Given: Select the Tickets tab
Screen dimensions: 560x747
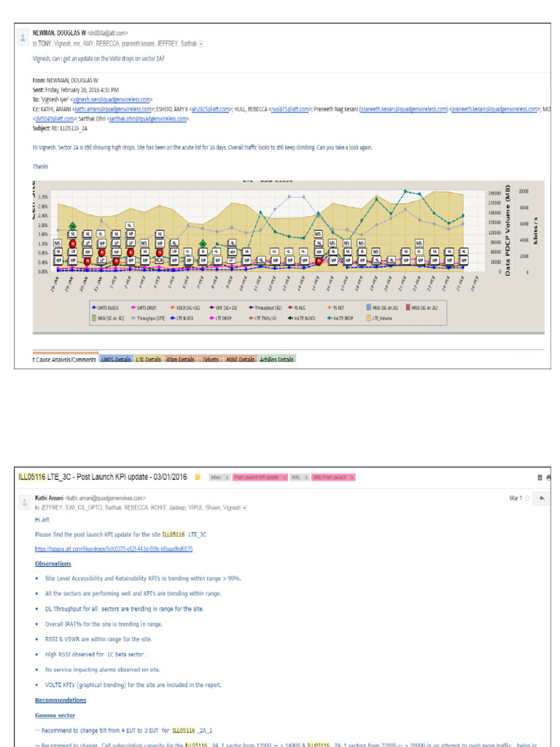Looking at the screenshot, I should click(x=210, y=359).
